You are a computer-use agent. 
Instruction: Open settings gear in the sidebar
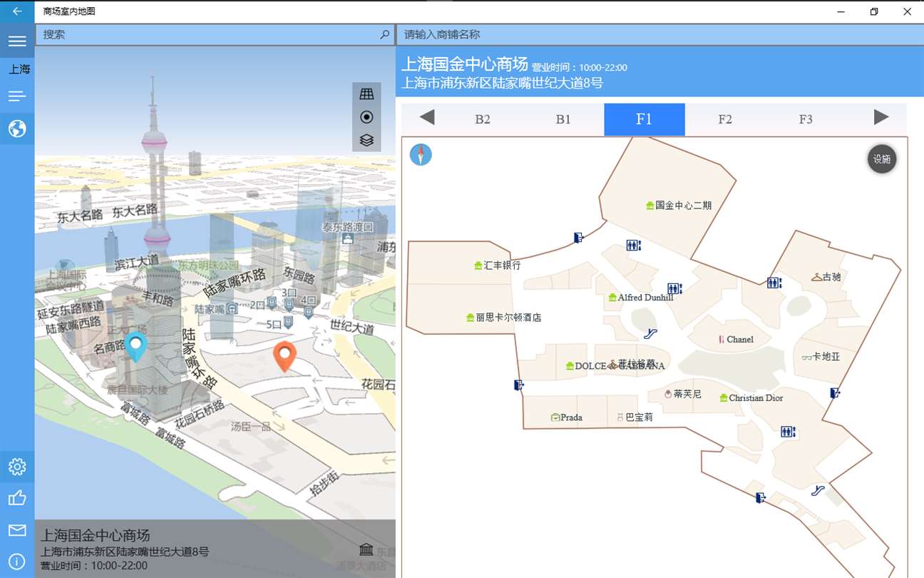pos(17,467)
